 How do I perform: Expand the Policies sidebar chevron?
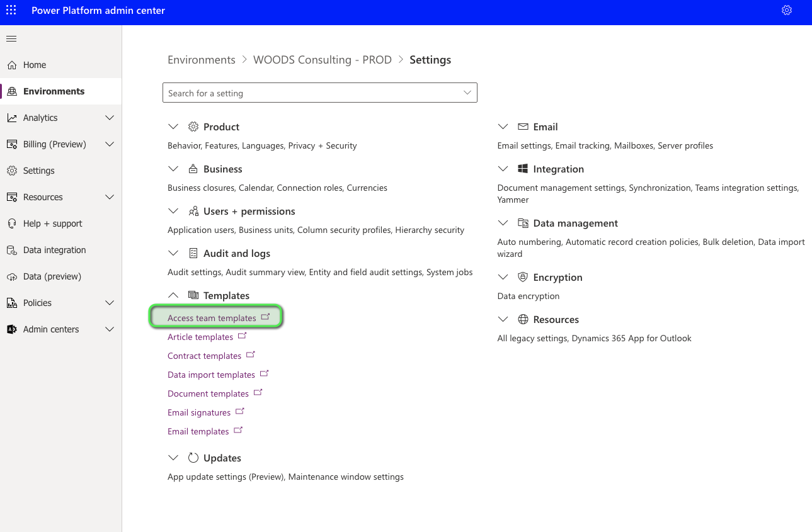pyautogui.click(x=110, y=303)
